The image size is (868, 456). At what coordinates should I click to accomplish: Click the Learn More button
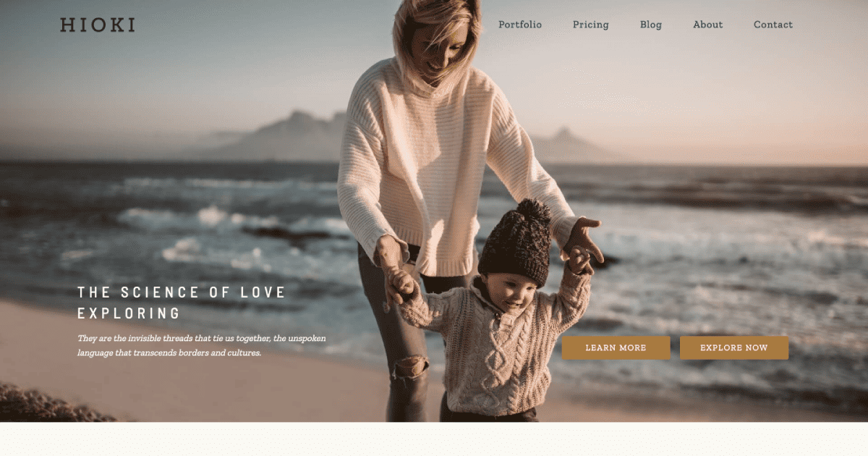(616, 347)
